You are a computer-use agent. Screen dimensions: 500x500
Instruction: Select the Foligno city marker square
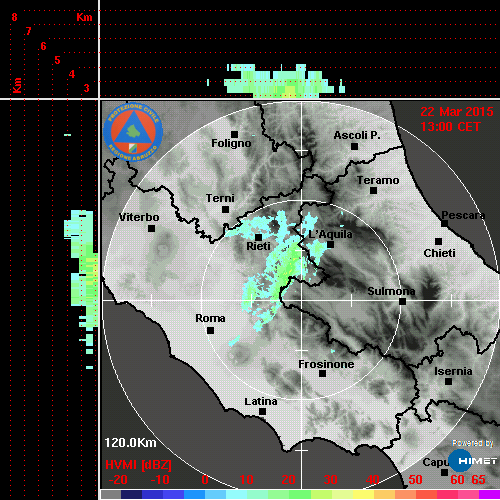[235, 134]
